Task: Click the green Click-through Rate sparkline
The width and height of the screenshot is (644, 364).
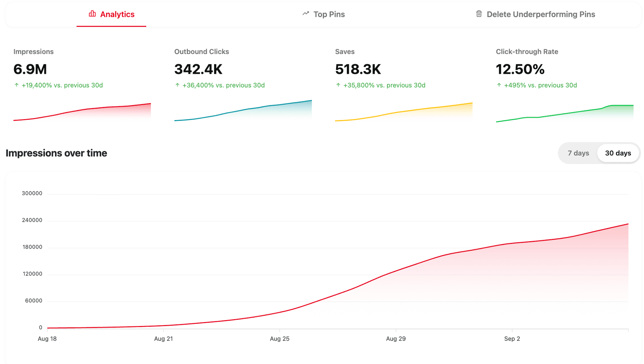Action: (x=565, y=113)
